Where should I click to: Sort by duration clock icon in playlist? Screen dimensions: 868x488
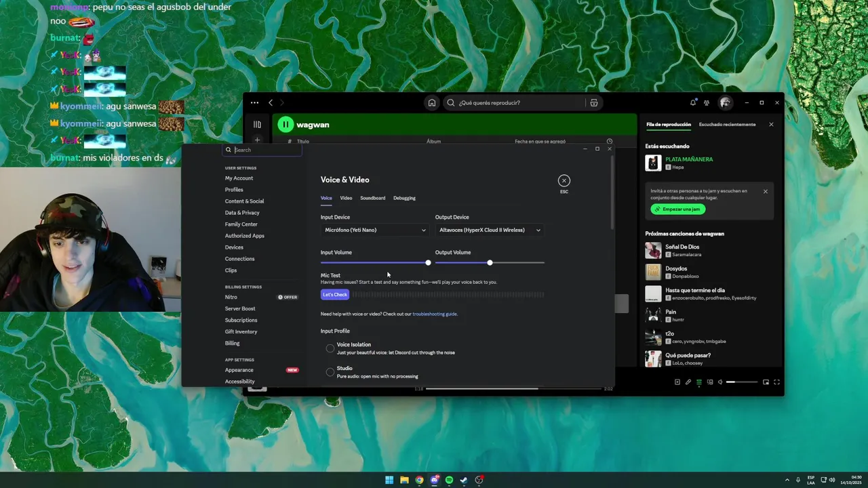[x=609, y=142]
